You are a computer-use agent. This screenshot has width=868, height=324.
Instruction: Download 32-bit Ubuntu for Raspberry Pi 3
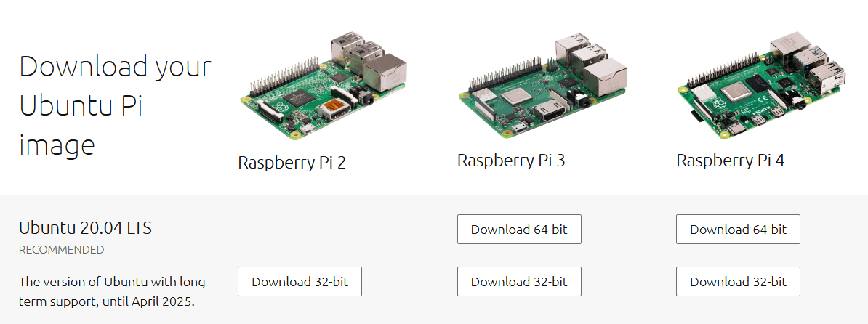[519, 281]
